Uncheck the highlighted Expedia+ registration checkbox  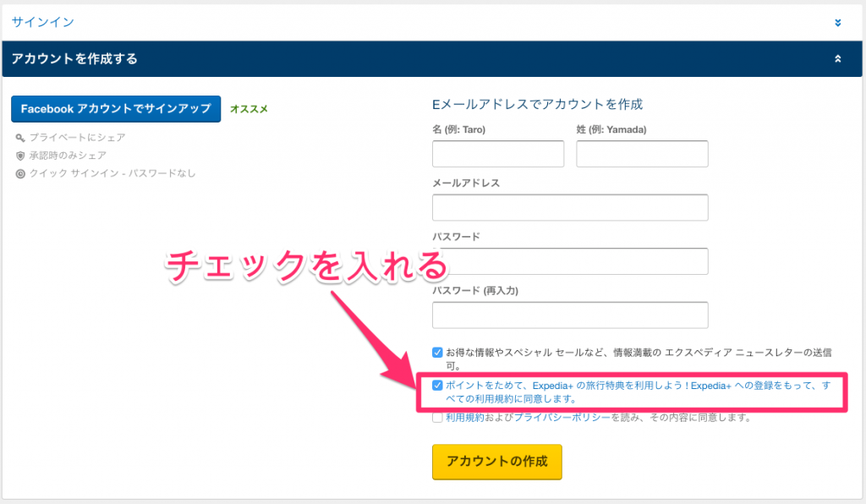(x=437, y=385)
